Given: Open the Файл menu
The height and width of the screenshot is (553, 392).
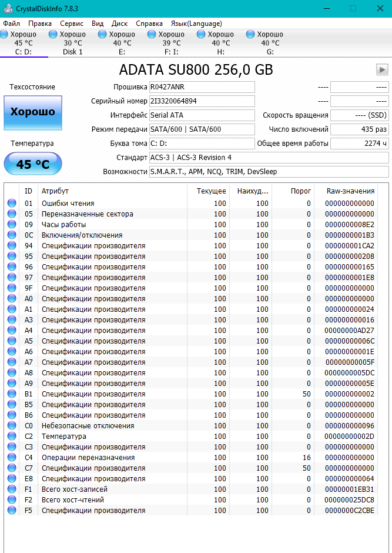Looking at the screenshot, I should [x=11, y=24].
